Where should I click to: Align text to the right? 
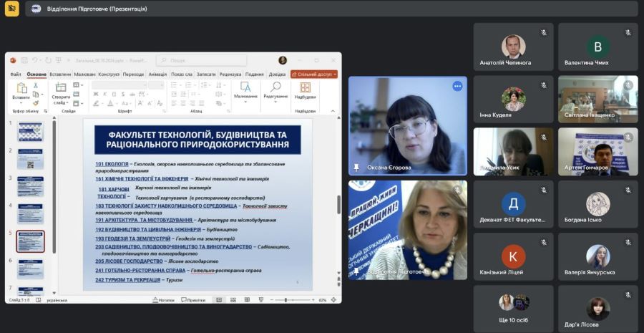pyautogui.click(x=192, y=103)
